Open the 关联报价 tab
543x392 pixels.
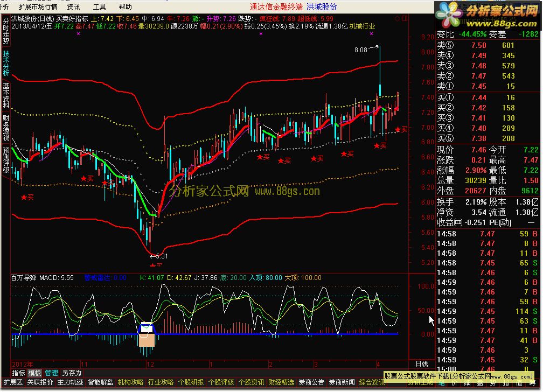point(40,382)
